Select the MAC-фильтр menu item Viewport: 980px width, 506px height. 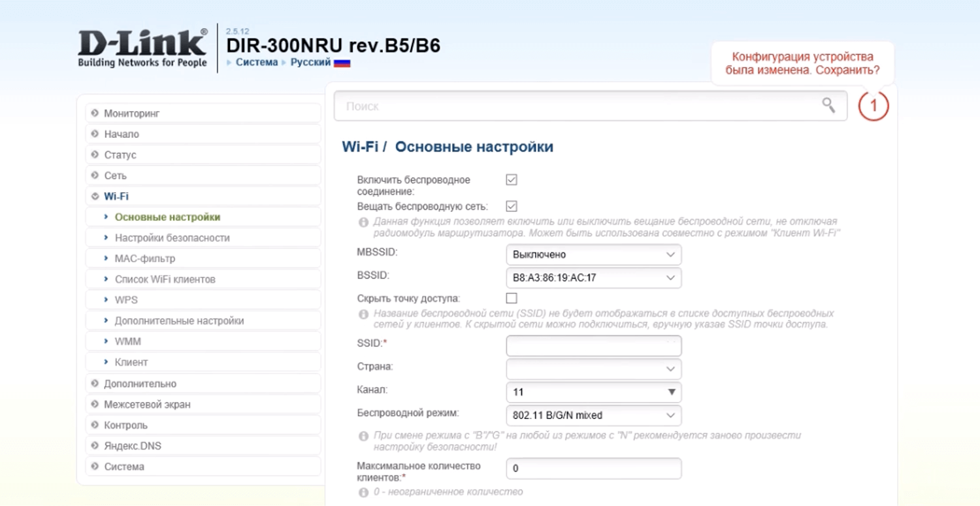coord(144,259)
